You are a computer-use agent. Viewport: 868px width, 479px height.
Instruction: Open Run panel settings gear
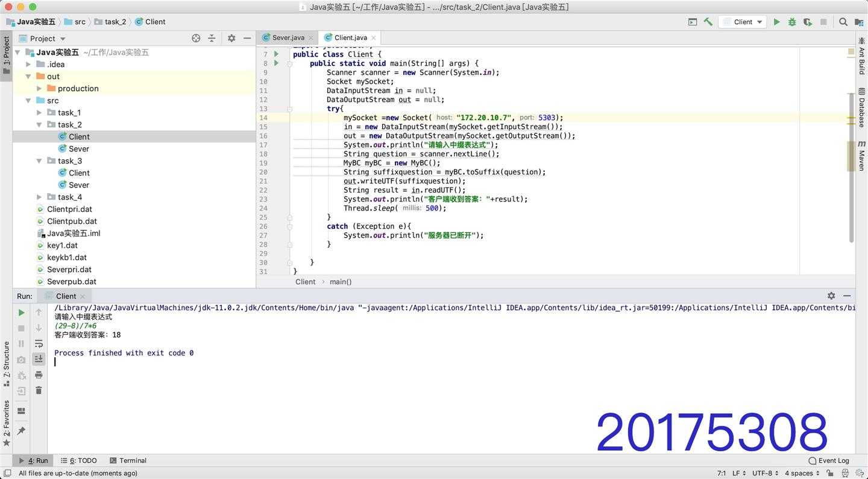point(831,296)
